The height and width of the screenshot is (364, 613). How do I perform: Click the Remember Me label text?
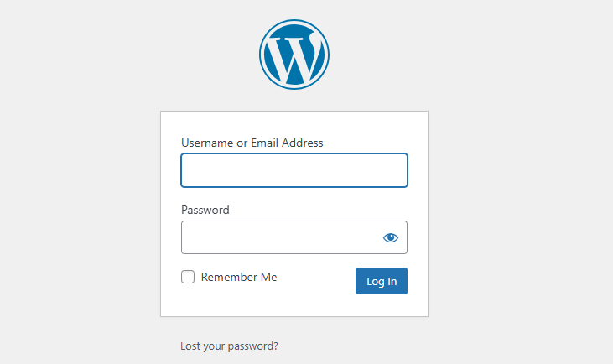point(239,277)
